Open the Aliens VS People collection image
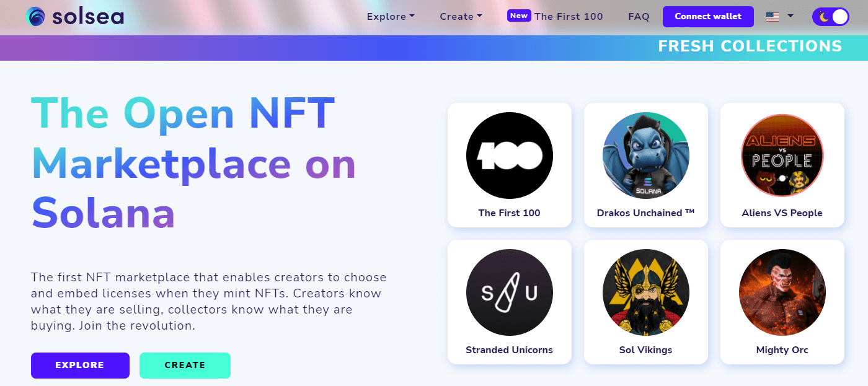Screen dimensions: 868x386 [782, 156]
